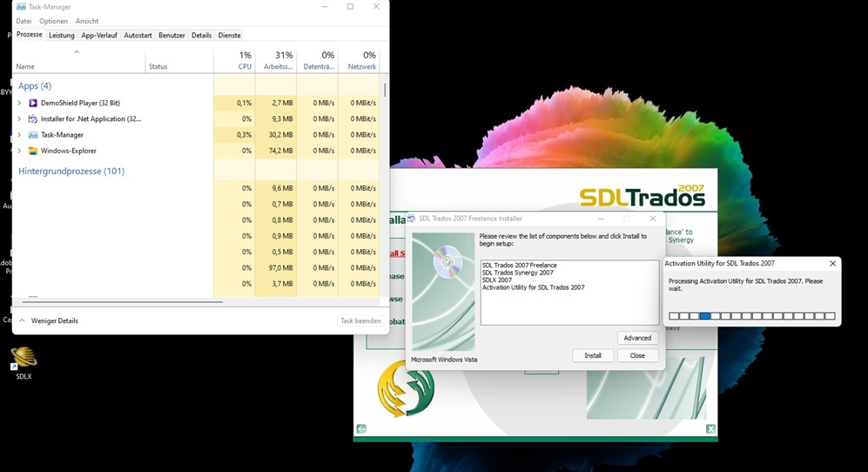Screen dimensions: 868x472
Task: Switch to the Details tab
Action: click(201, 36)
